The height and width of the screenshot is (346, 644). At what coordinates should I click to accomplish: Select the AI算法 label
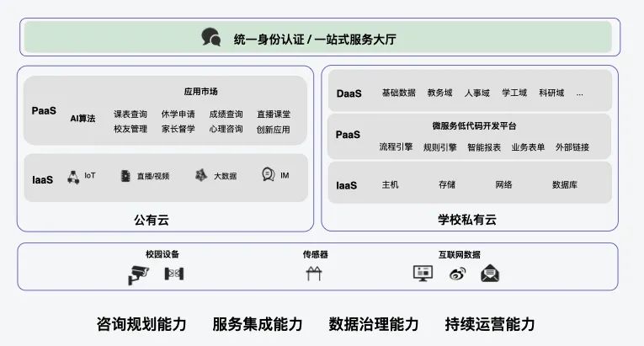(x=82, y=118)
